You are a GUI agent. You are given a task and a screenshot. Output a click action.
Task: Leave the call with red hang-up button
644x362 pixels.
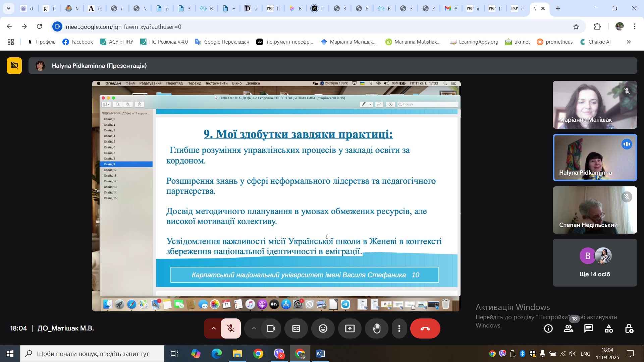(425, 328)
